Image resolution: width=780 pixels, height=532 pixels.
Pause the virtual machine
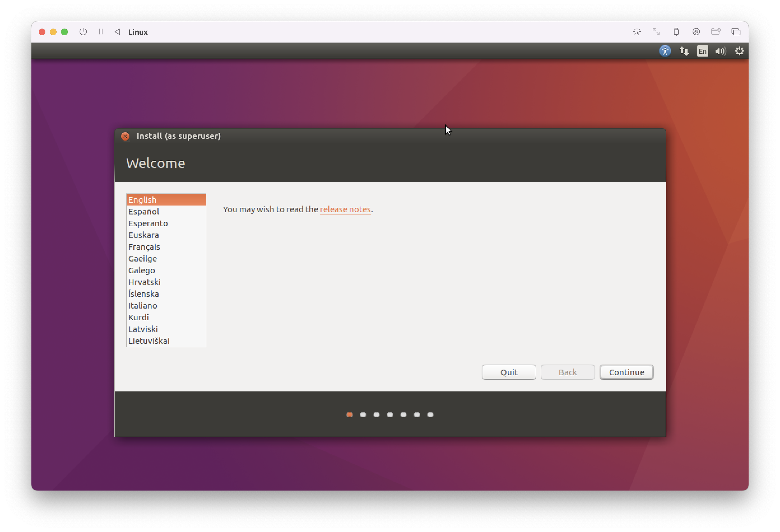point(100,32)
